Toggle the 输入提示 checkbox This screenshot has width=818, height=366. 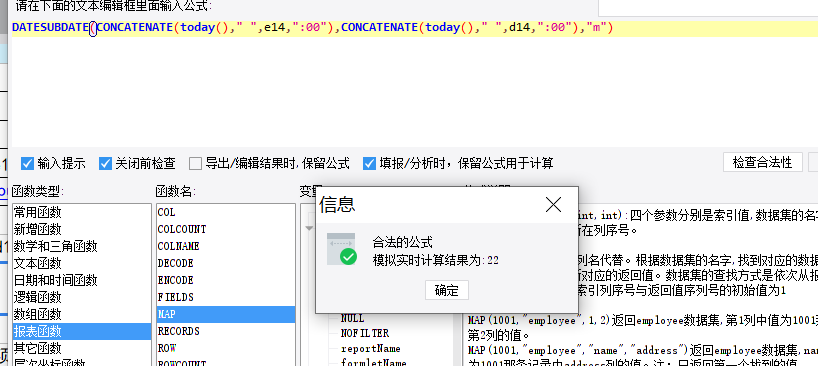tap(28, 164)
